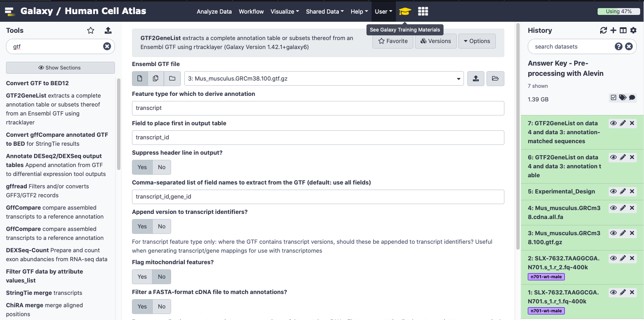Create a new history with plus icon
This screenshot has height=320, width=644.
[613, 30]
